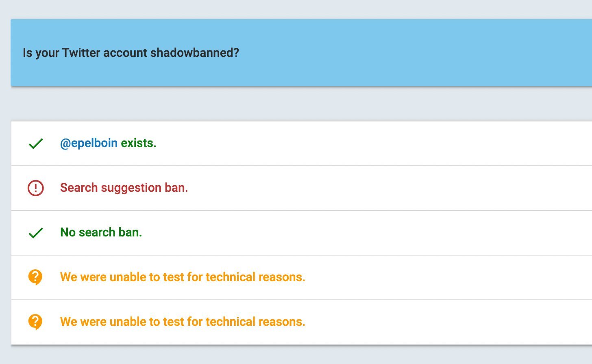592x364 pixels.
Task: Open the @epelboin profile link
Action: (89, 143)
